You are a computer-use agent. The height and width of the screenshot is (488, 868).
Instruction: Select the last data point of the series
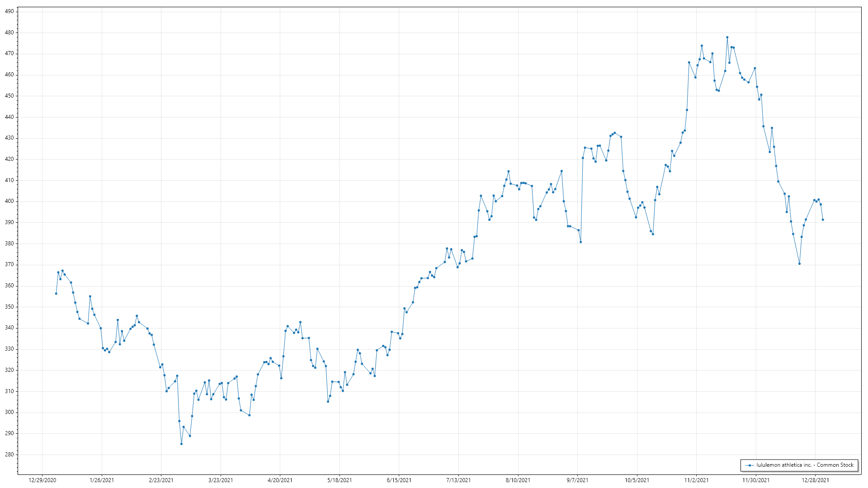pos(823,220)
